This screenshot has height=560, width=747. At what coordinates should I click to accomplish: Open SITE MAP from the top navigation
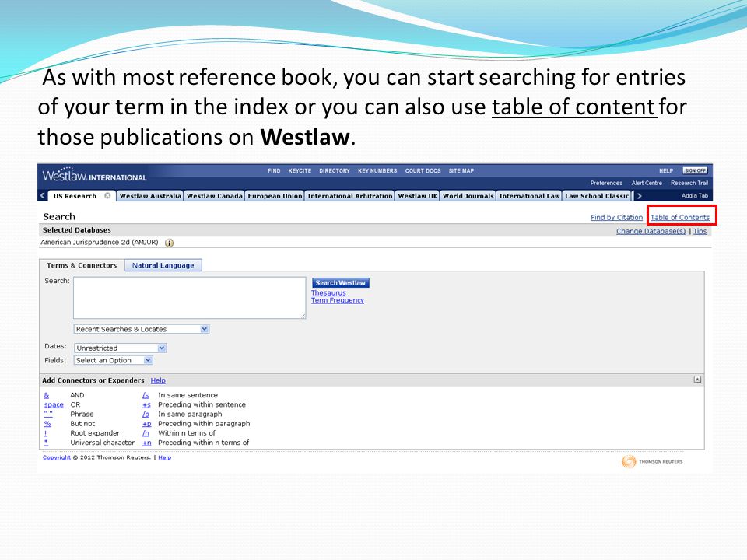461,170
